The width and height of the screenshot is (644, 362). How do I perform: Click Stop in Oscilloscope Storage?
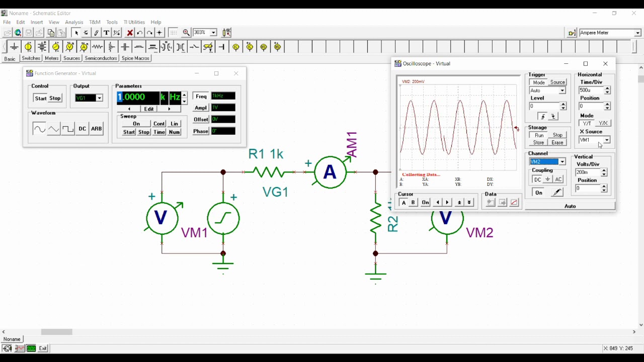pos(557,135)
